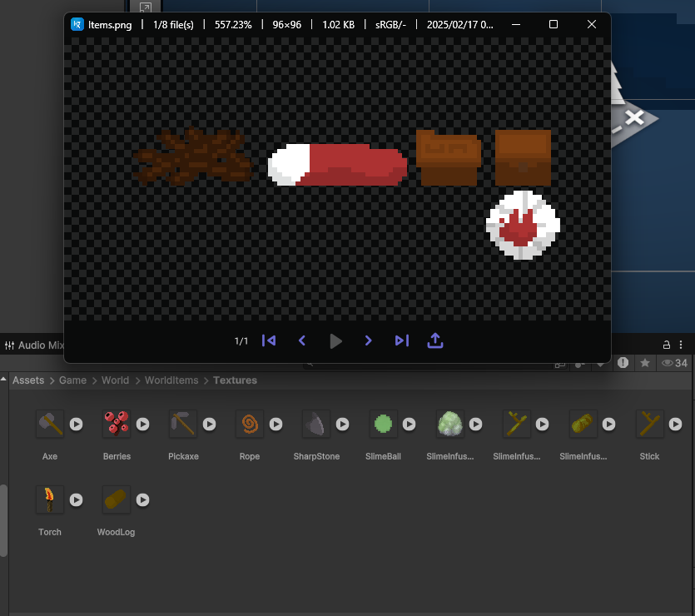Toggle hidden packages visibility eye icon
Viewport: 695px width, 616px height.
point(667,363)
